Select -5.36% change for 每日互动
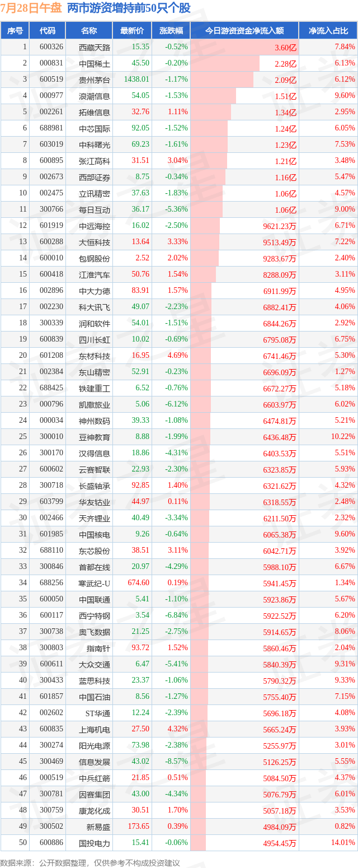This screenshot has width=358, height=868. pyautogui.click(x=176, y=210)
